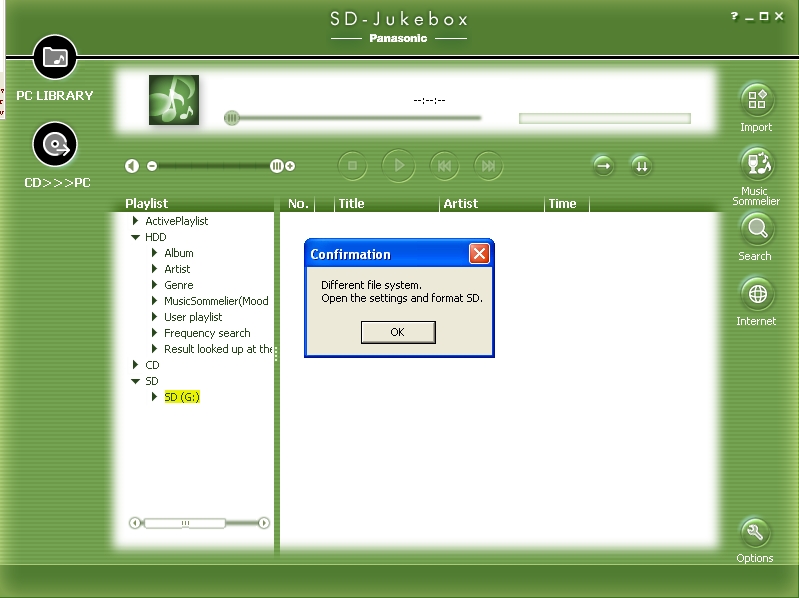The image size is (799, 598).
Task: Click the playback seek slider
Action: pos(355,118)
